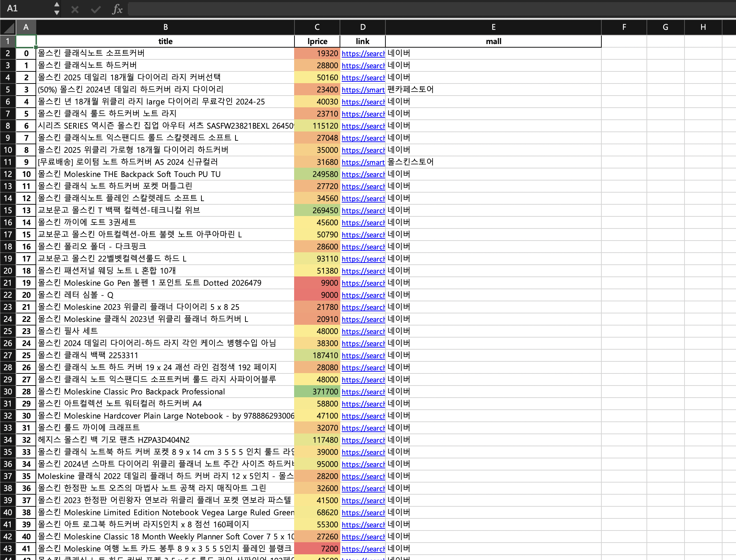Open the https://smart link in row 11
The image size is (736, 560).
(363, 162)
